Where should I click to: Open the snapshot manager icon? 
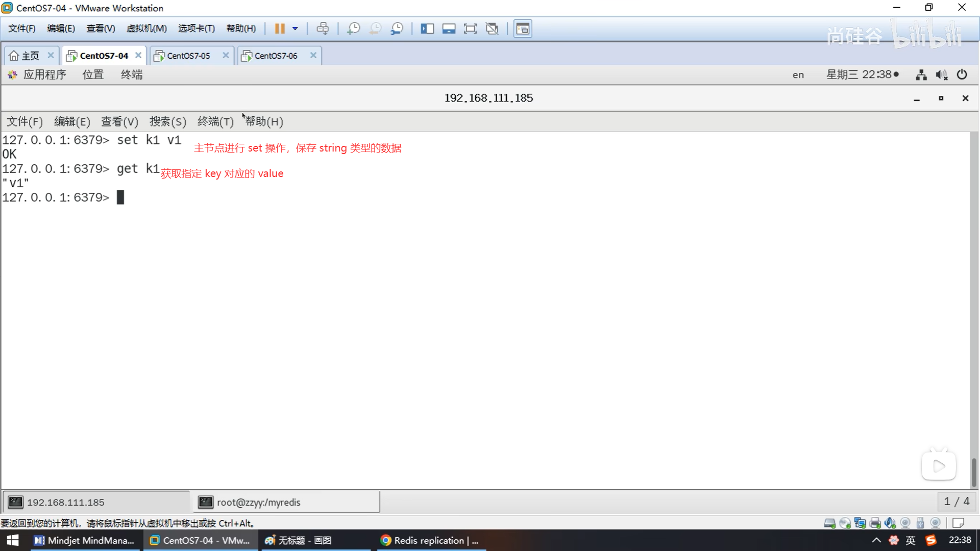click(397, 29)
